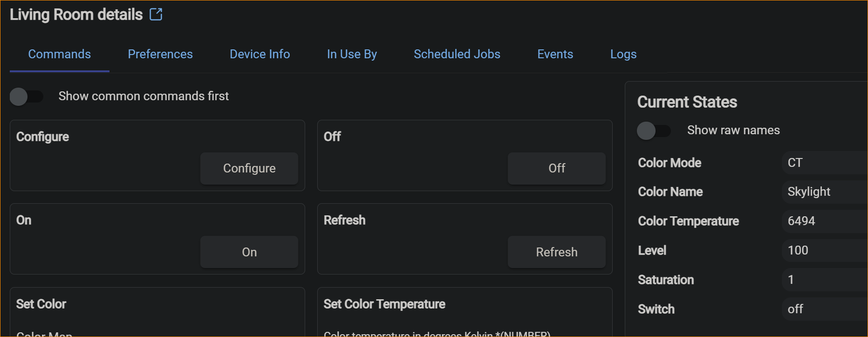This screenshot has width=868, height=337.
Task: Select the In Use By tab
Action: click(352, 55)
